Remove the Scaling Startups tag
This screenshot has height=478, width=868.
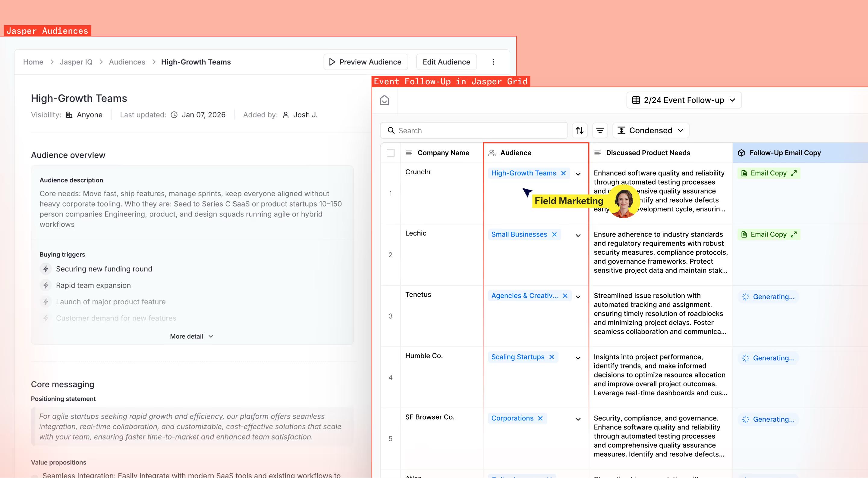pyautogui.click(x=552, y=357)
